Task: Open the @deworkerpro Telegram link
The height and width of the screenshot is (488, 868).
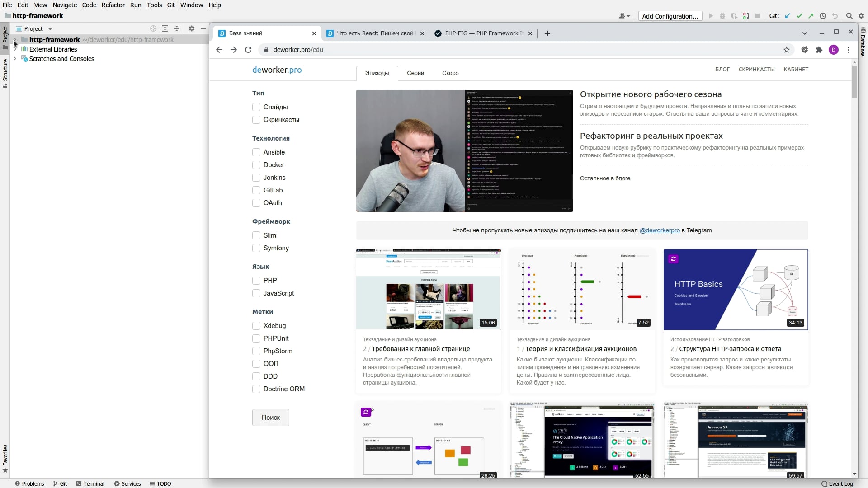Action: [x=659, y=230]
